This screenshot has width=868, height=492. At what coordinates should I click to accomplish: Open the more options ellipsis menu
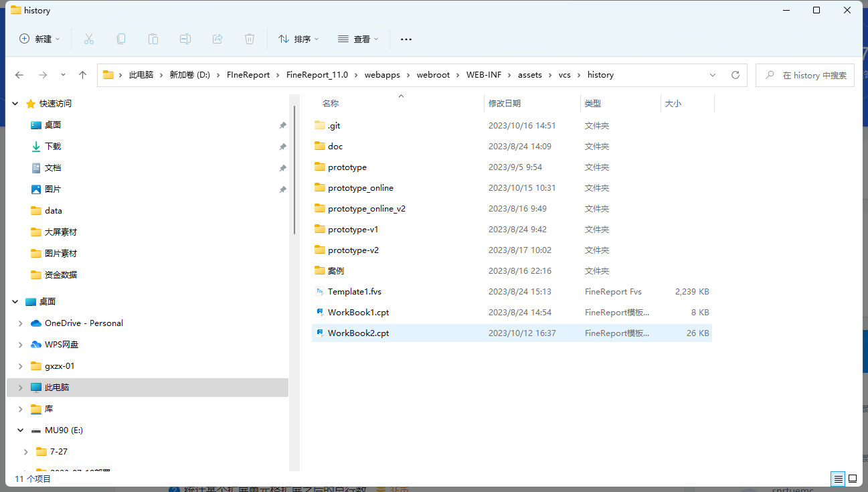[x=406, y=39]
